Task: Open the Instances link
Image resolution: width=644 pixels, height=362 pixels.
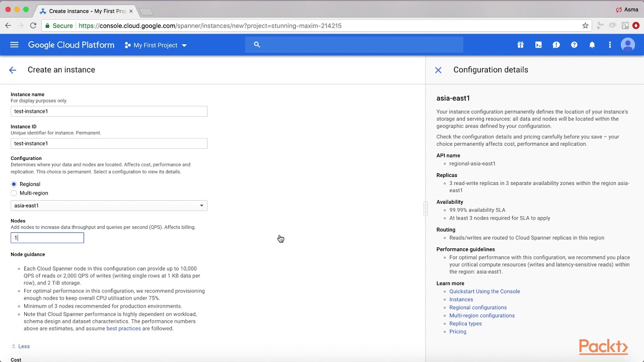Action: coord(461,300)
